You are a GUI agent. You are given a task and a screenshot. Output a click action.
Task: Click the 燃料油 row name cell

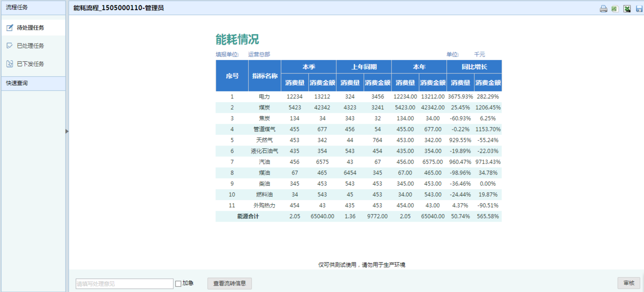click(x=264, y=195)
